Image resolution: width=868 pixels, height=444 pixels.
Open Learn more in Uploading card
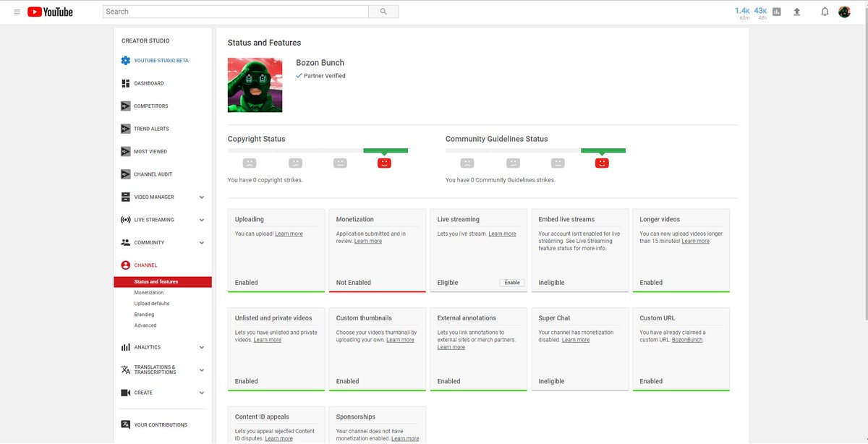[x=289, y=234]
